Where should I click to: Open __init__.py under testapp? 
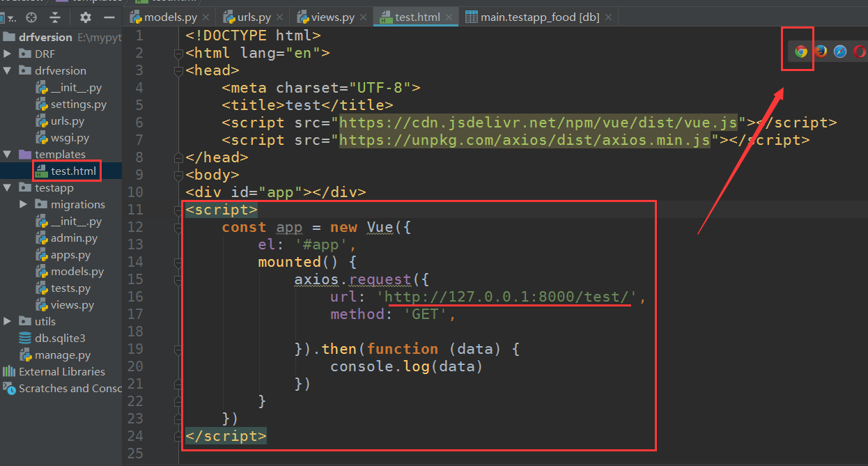pyautogui.click(x=76, y=221)
